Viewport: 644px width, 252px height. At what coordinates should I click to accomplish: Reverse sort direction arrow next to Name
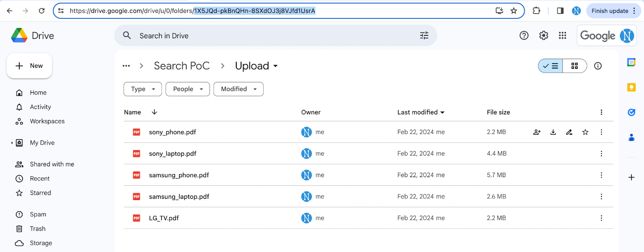pyautogui.click(x=154, y=112)
